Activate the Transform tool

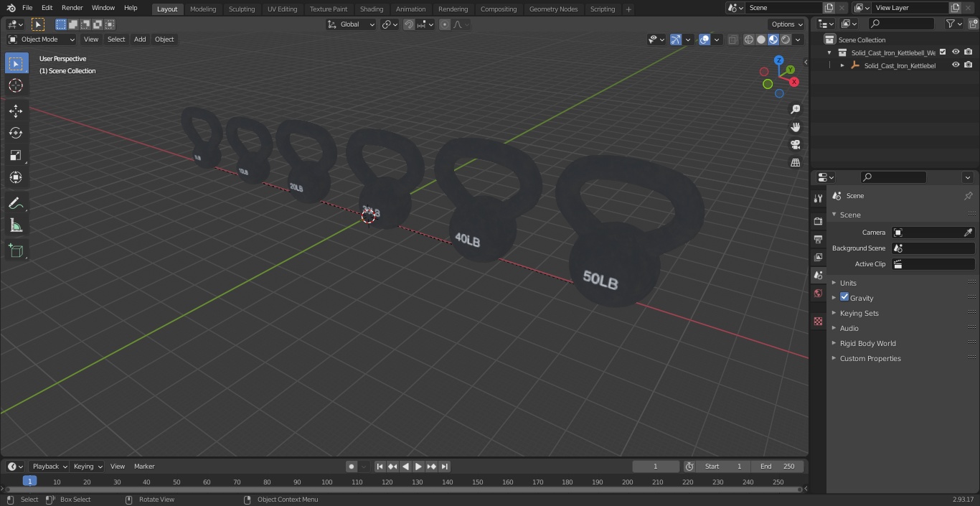click(x=16, y=177)
